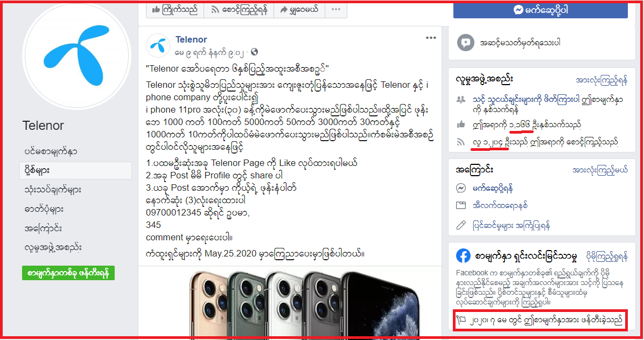Click the globe privacy icon on post
Screen dimensions: 644x340
click(255, 52)
